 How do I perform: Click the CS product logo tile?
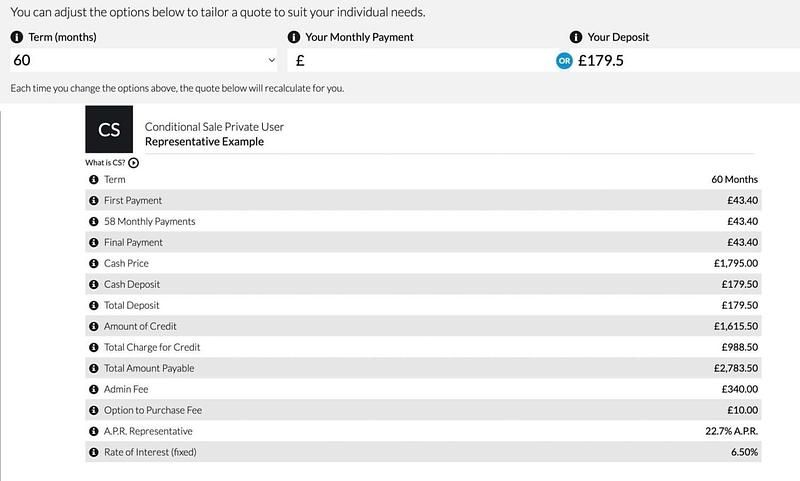point(110,132)
